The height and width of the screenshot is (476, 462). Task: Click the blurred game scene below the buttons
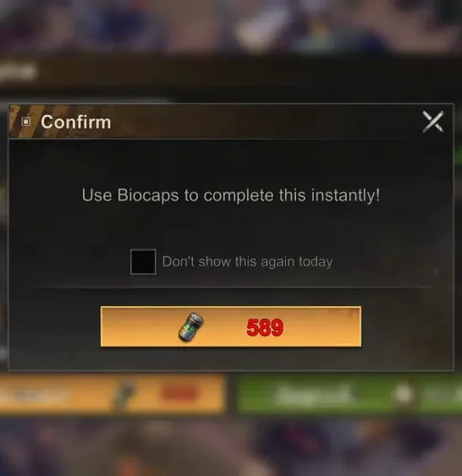point(231,446)
